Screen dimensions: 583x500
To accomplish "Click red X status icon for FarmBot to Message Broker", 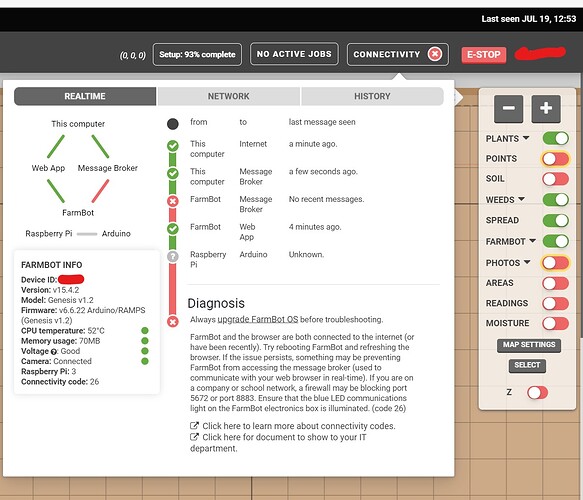I will point(173,201).
